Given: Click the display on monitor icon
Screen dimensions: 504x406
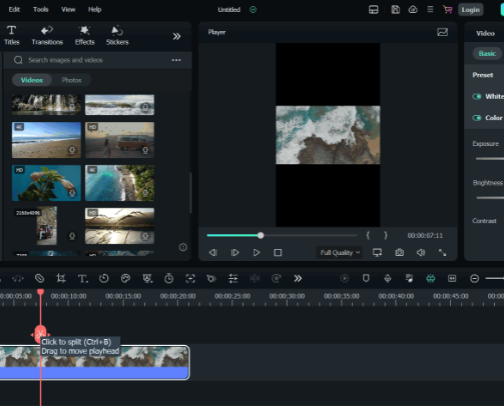Looking at the screenshot, I should click(377, 253).
